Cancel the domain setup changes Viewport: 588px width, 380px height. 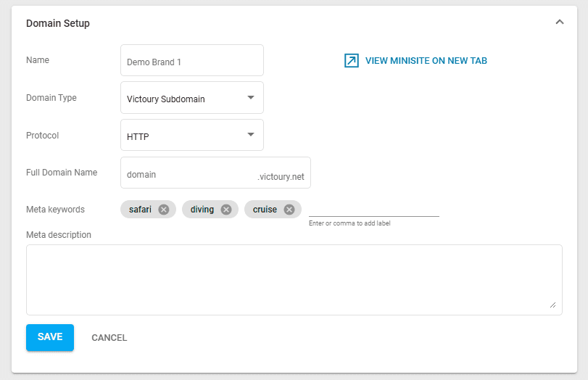point(109,337)
